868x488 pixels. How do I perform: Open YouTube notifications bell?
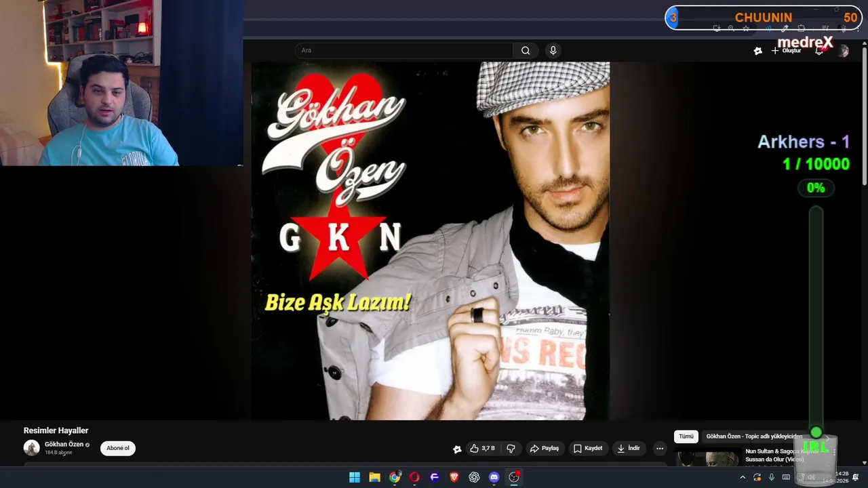click(819, 51)
